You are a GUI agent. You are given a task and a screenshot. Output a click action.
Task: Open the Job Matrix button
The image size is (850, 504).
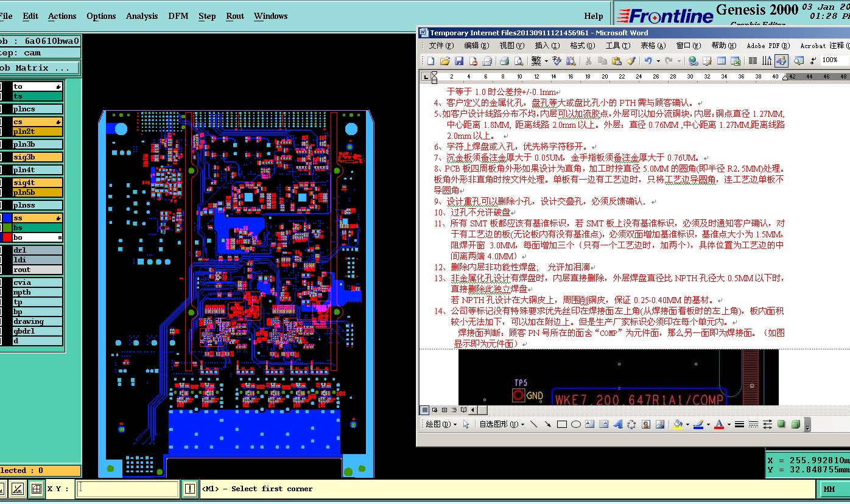tap(40, 68)
